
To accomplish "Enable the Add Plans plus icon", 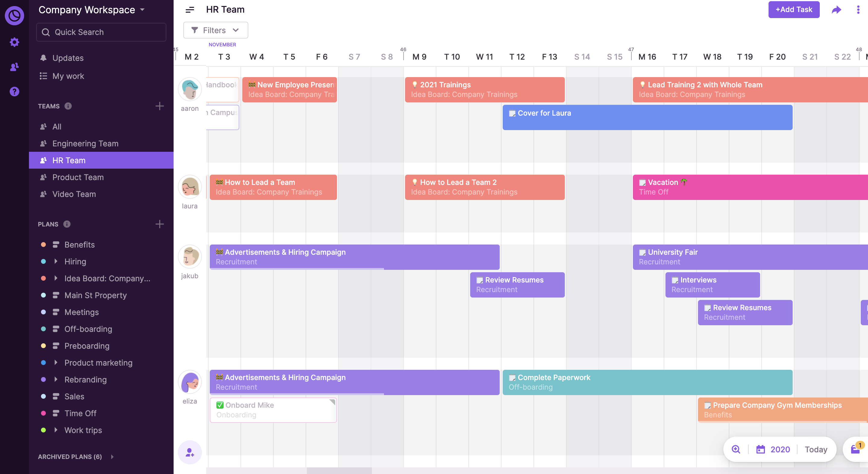I will (161, 224).
